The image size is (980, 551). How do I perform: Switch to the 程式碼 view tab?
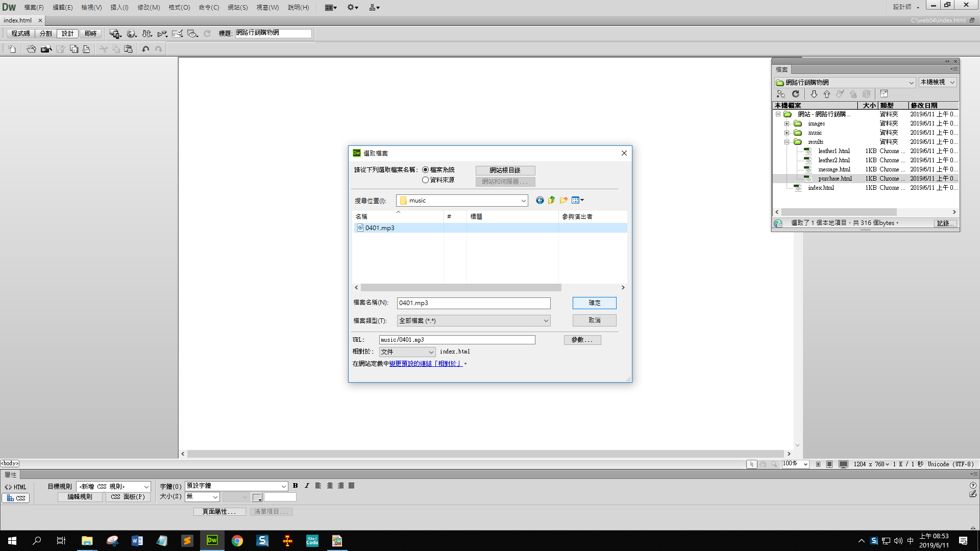coord(20,34)
